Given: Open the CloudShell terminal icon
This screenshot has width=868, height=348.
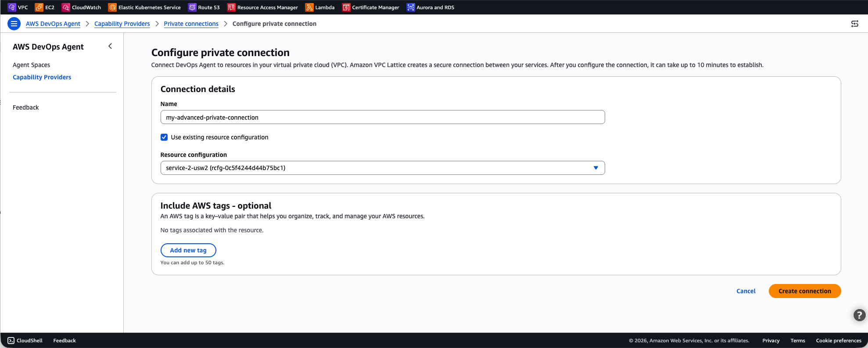Looking at the screenshot, I should tap(11, 341).
